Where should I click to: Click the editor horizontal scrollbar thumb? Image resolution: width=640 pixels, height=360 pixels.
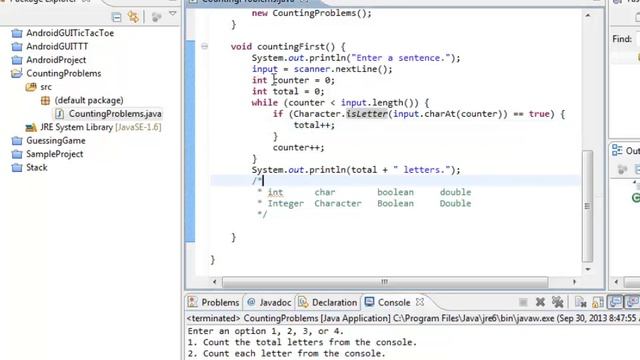(384, 282)
